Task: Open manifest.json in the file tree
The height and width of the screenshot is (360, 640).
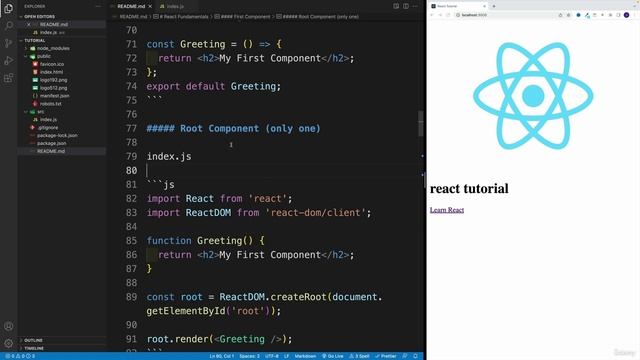Action: point(54,96)
